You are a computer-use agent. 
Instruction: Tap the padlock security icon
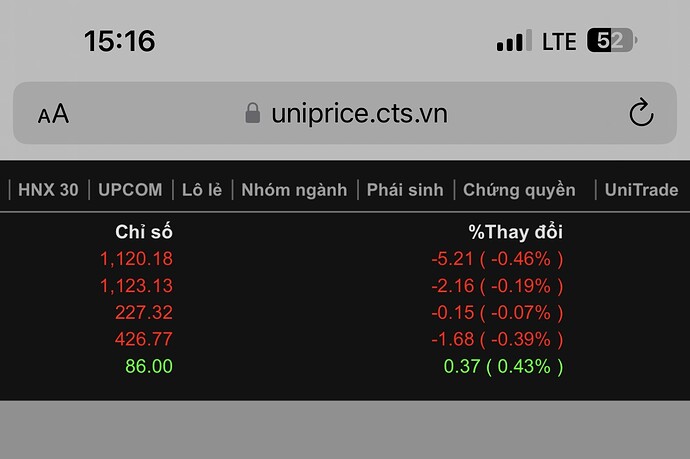click(x=253, y=113)
